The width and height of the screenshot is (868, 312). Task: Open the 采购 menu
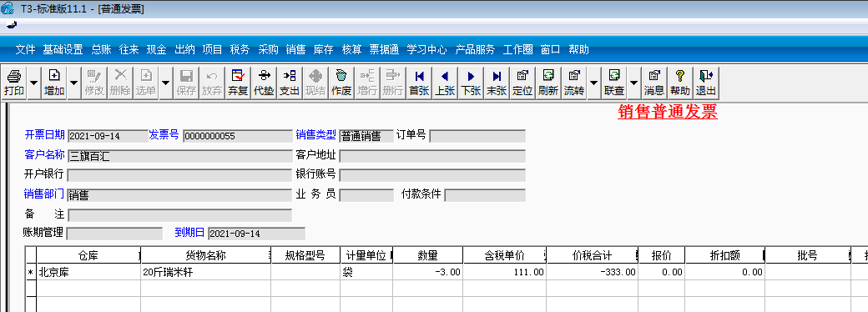tap(268, 50)
